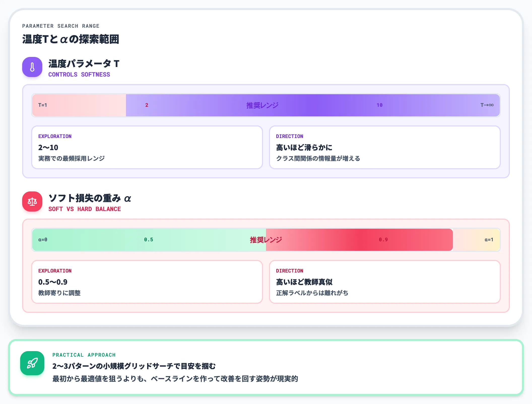Click the '10' marker on temperature bar
This screenshot has height=404, width=532.
click(x=379, y=105)
